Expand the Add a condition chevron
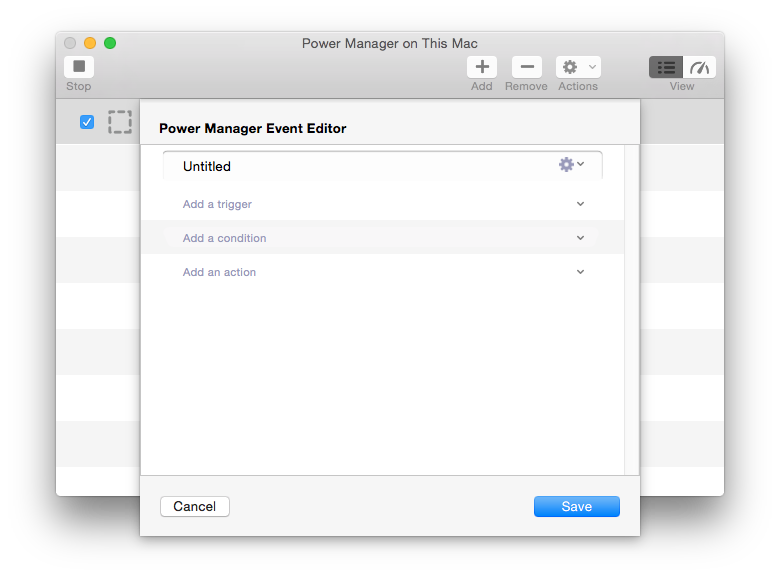Viewport: 780px width, 576px height. tap(580, 238)
